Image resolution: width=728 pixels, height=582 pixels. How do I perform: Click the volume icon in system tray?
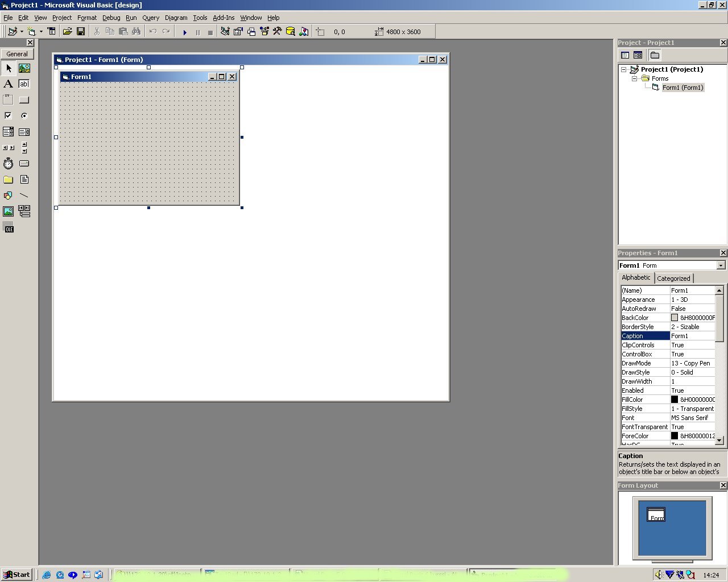pos(659,575)
